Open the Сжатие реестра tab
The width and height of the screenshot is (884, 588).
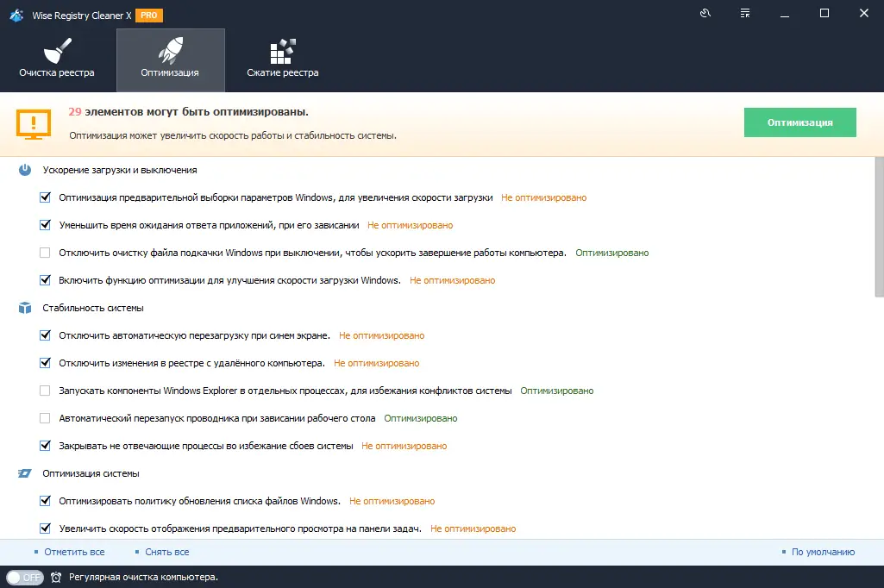coord(283,60)
